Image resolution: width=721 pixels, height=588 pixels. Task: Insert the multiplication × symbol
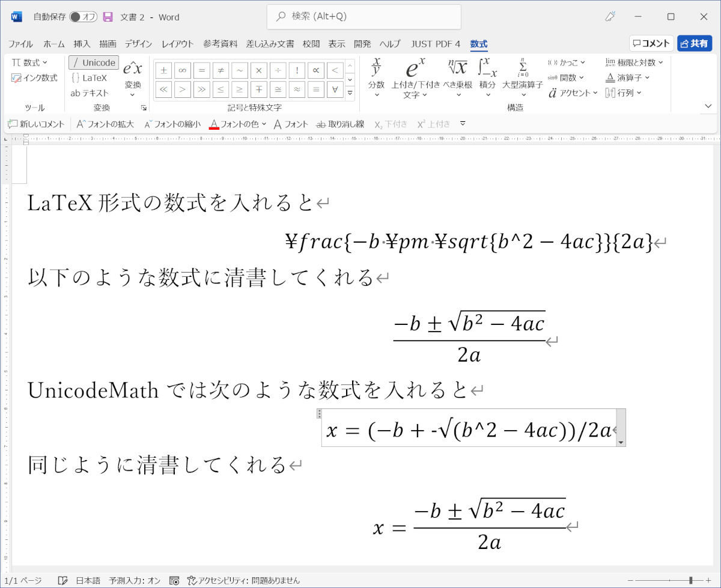[259, 70]
